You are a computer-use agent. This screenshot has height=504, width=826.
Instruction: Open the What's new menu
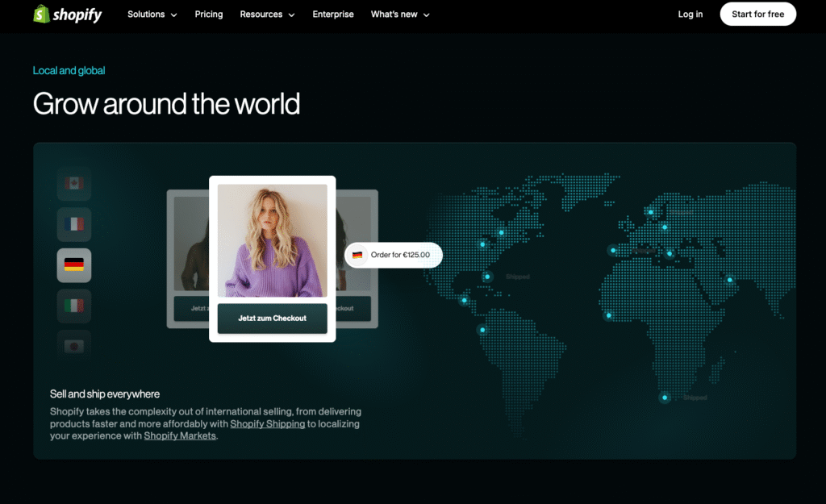pyautogui.click(x=400, y=15)
